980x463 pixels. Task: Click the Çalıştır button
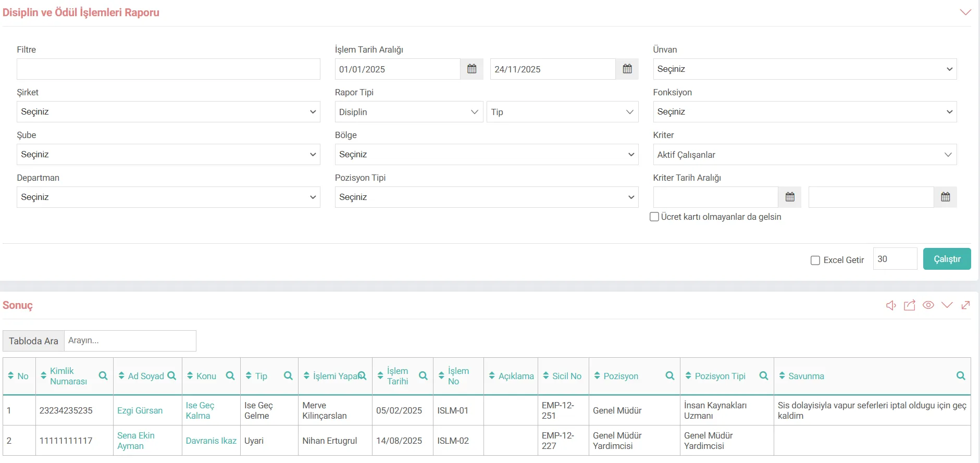coord(947,259)
